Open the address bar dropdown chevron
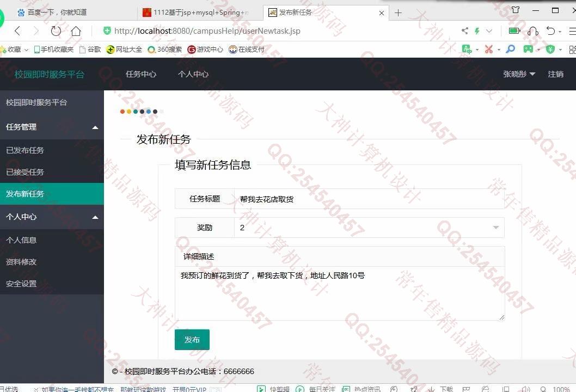Viewport: 576px width, 392px height. [489, 31]
